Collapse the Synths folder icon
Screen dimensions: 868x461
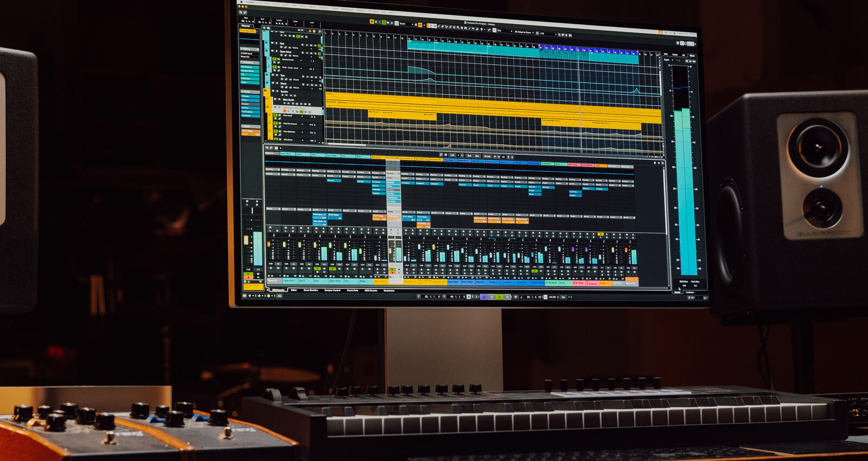265,91
